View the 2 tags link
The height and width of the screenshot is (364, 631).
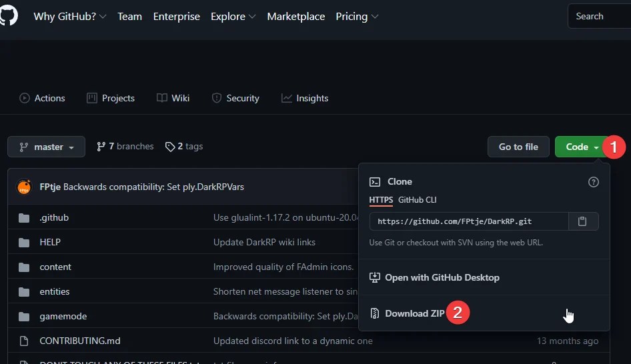[x=184, y=147]
